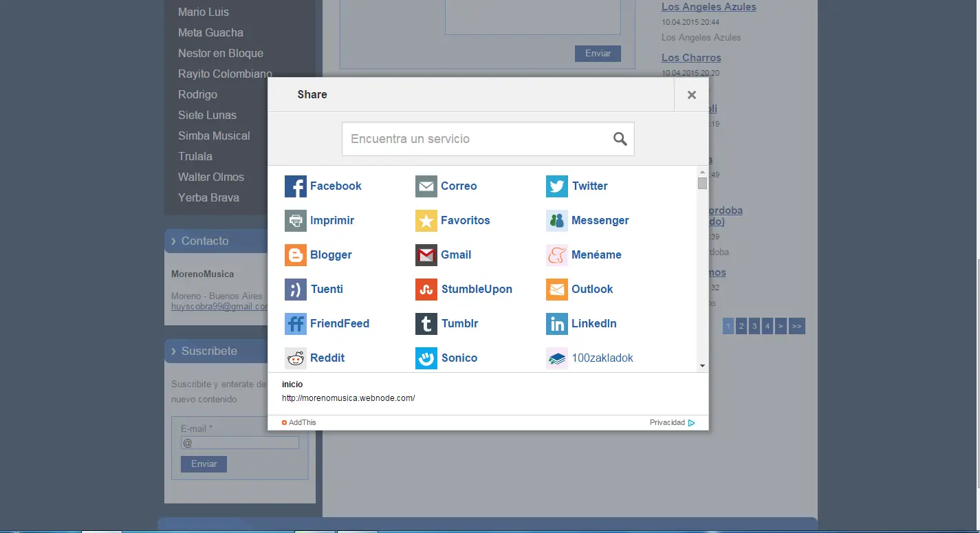This screenshot has width=980, height=533.
Task: Click the Twitter bird icon
Action: tap(557, 186)
